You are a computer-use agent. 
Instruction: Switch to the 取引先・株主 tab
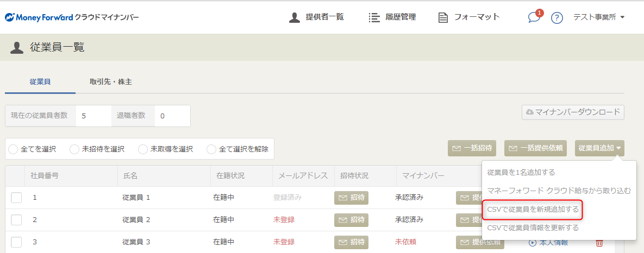click(111, 81)
